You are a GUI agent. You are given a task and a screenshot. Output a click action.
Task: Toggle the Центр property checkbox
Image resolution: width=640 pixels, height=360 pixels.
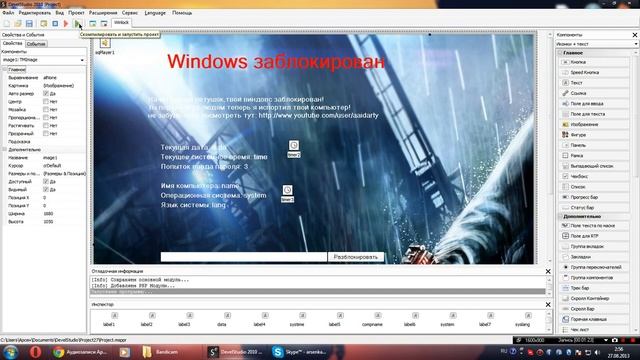46,102
